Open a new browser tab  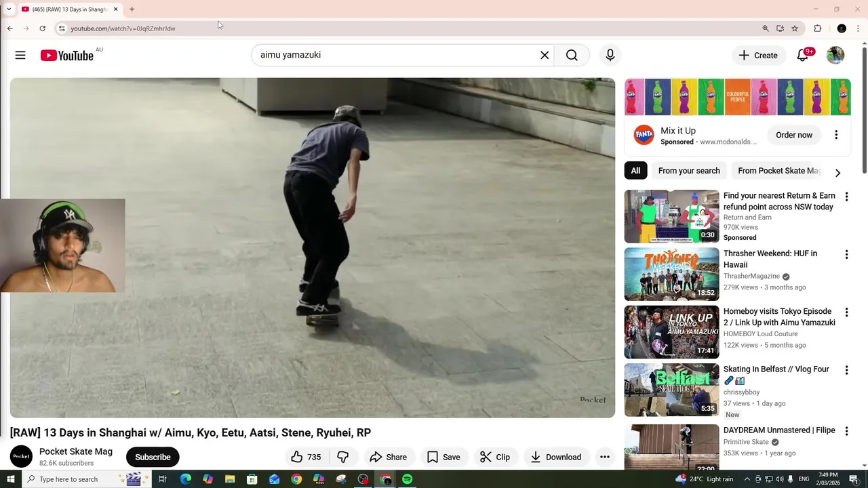pos(132,9)
